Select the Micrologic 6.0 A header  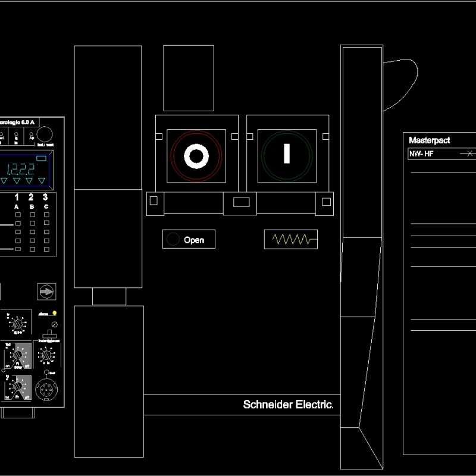coord(16,122)
